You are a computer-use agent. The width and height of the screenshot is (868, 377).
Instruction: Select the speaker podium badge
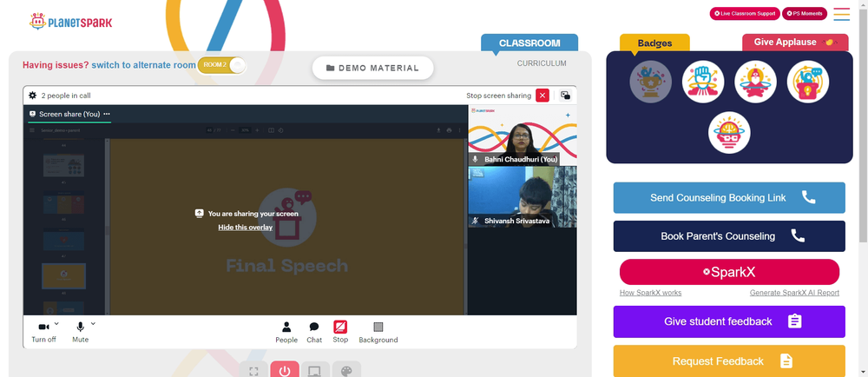807,82
